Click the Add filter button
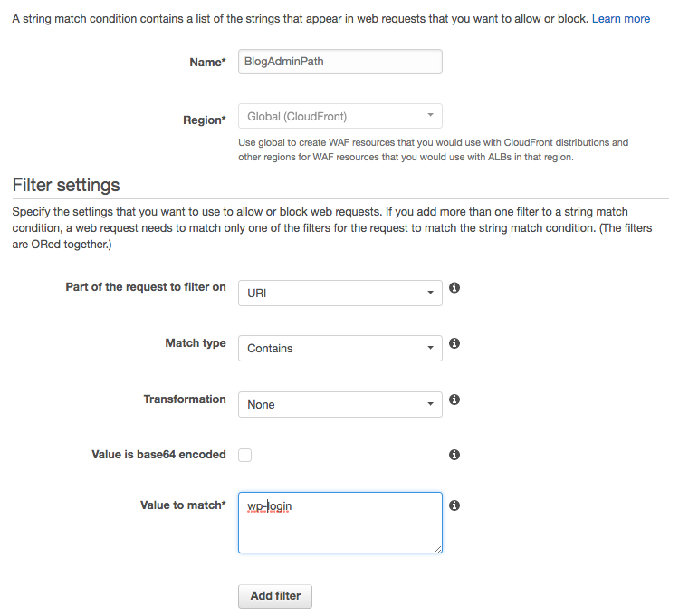The height and width of the screenshot is (616, 679). pyautogui.click(x=275, y=596)
